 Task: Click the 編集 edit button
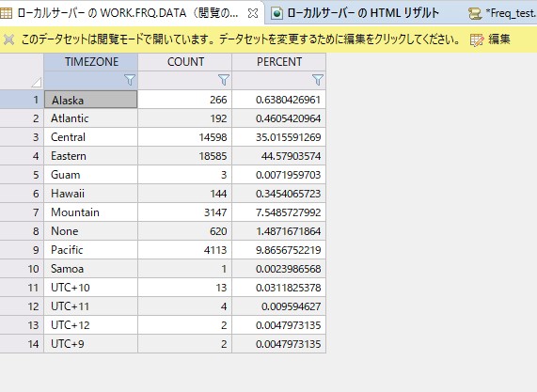[x=499, y=39]
